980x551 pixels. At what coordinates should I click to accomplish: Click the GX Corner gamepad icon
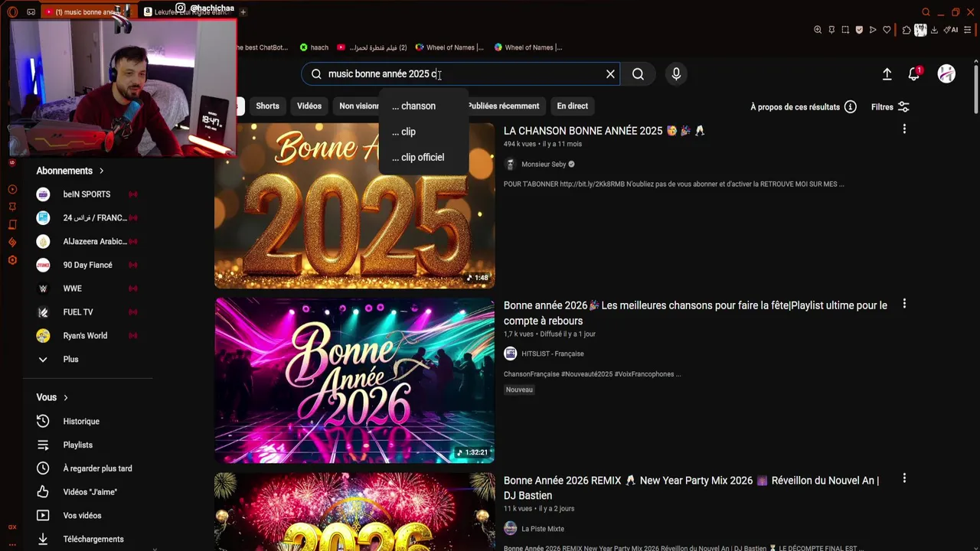31,11
